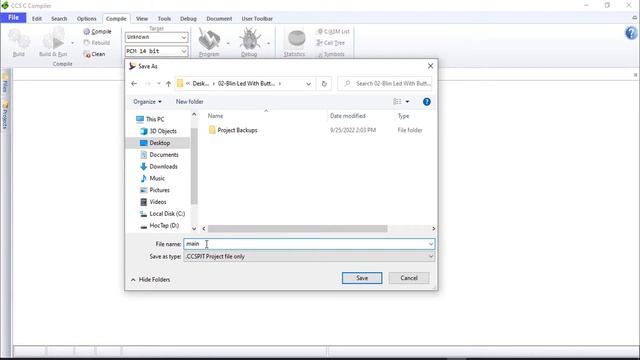This screenshot has height=360, width=640.
Task: Click the Rebuild button
Action: pyautogui.click(x=97, y=42)
